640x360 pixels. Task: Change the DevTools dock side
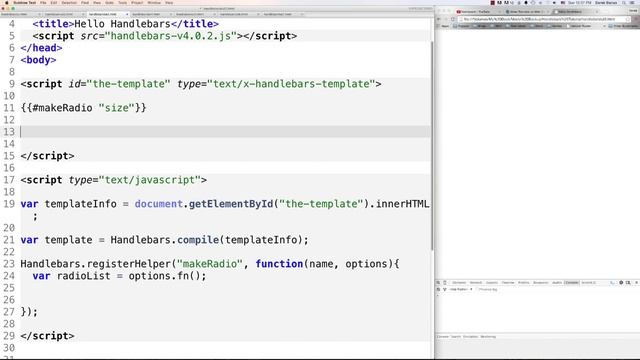628,282
